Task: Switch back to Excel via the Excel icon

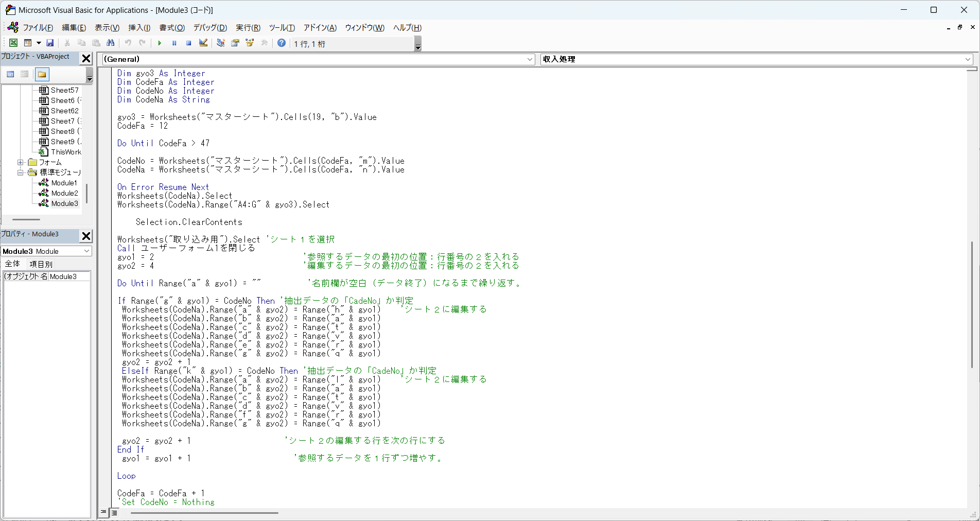Action: (13, 43)
